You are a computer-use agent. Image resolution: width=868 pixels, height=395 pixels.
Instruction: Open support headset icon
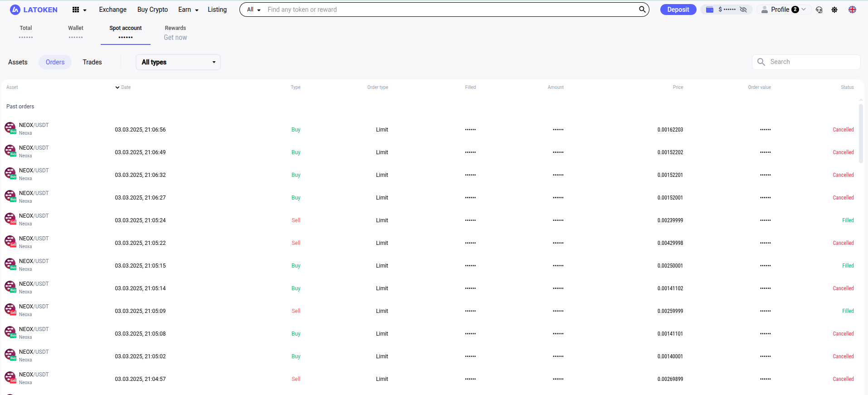coord(819,10)
